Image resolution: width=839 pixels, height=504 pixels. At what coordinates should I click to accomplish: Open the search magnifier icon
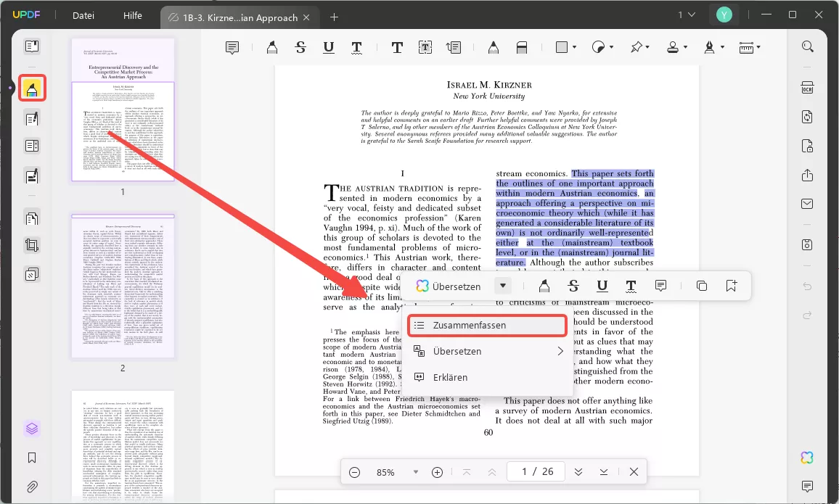[808, 46]
